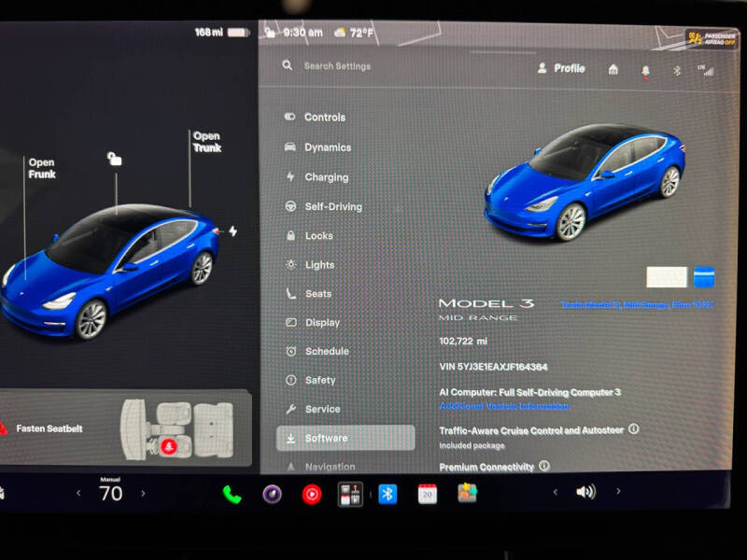Viewport: 747px width, 560px height.
Task: Tap the status bar lock icon
Action: click(x=270, y=33)
